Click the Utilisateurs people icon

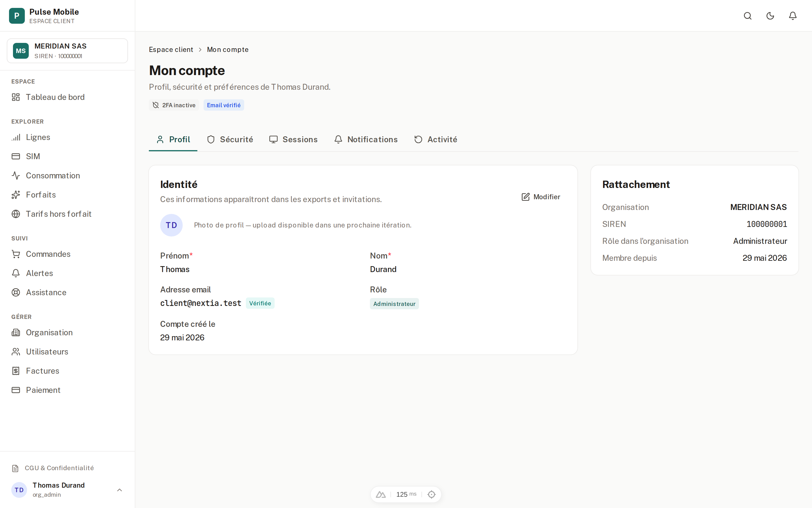pos(16,351)
